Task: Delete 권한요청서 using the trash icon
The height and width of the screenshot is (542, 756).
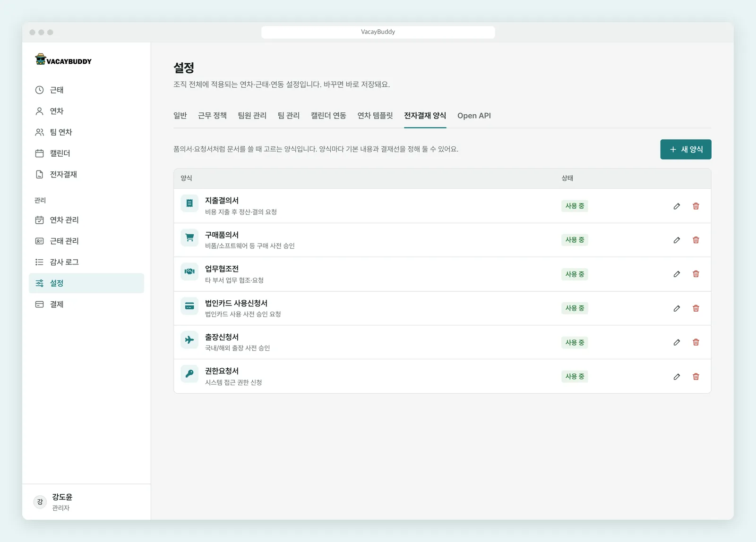Action: (696, 377)
